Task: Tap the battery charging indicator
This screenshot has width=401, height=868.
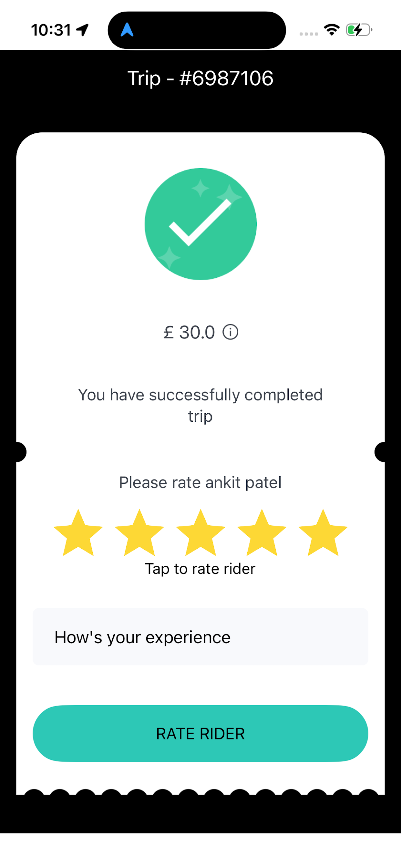Action: (x=359, y=30)
